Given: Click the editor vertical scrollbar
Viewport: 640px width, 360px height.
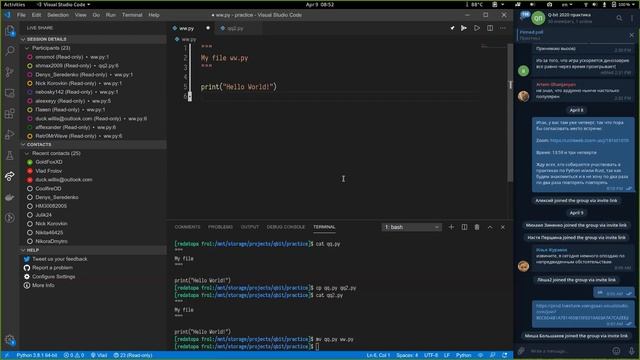Looking at the screenshot, I should point(510,113).
